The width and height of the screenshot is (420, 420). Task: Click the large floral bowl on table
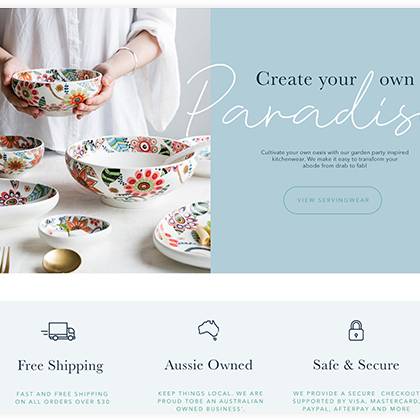coord(132,171)
